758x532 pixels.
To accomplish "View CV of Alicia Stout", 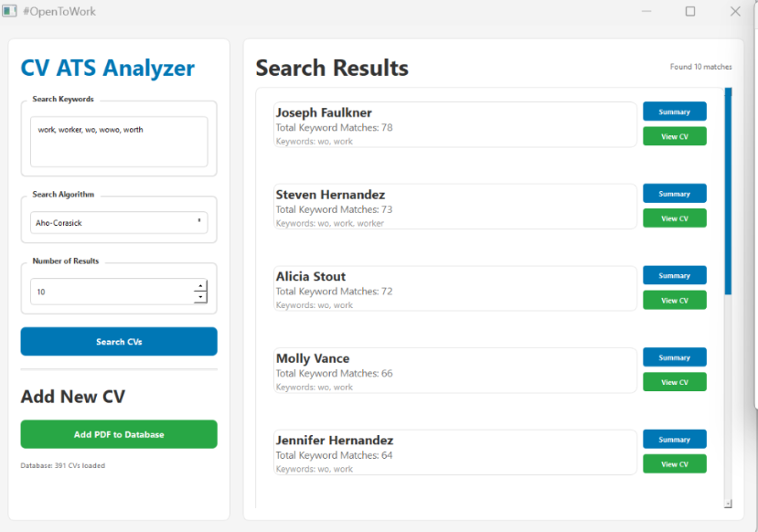I will pos(675,300).
